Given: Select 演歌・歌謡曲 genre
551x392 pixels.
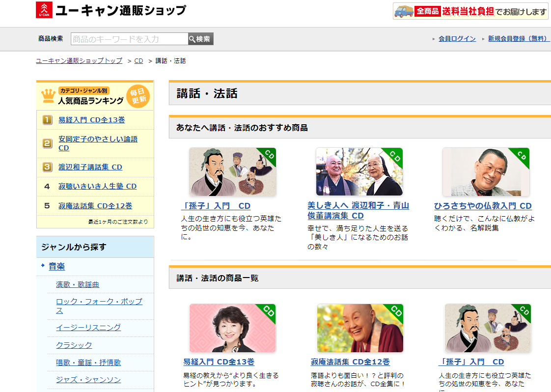Looking at the screenshot, I should point(78,284).
